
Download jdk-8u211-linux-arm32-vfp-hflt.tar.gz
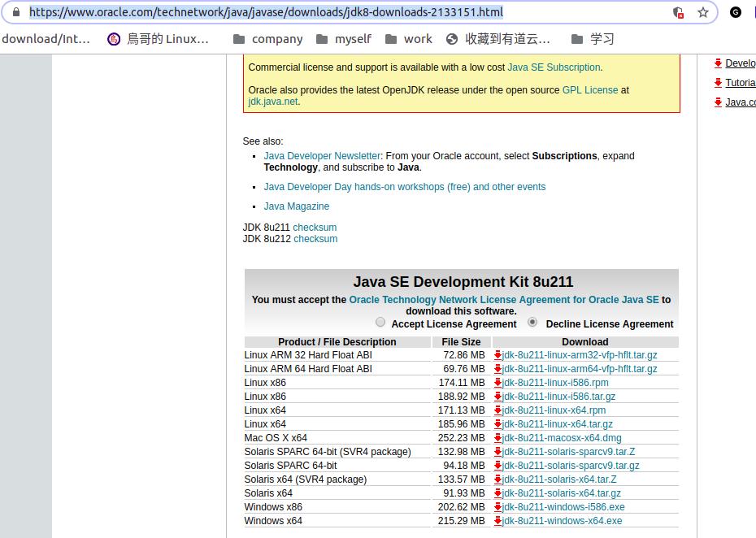(580, 355)
